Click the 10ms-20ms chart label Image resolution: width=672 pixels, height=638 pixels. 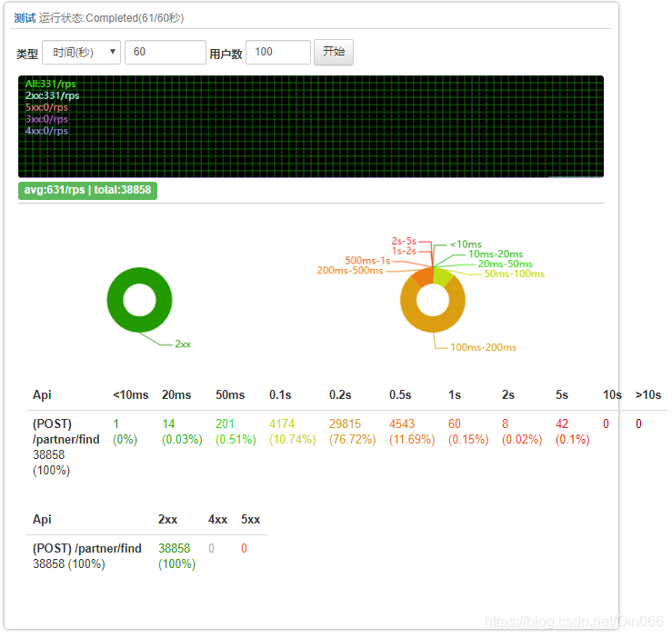pyautogui.click(x=496, y=254)
